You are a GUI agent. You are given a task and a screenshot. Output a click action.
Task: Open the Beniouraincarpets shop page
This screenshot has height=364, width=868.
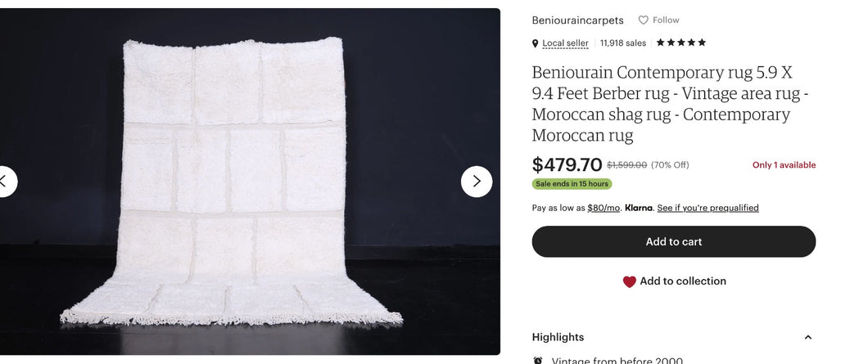click(577, 20)
